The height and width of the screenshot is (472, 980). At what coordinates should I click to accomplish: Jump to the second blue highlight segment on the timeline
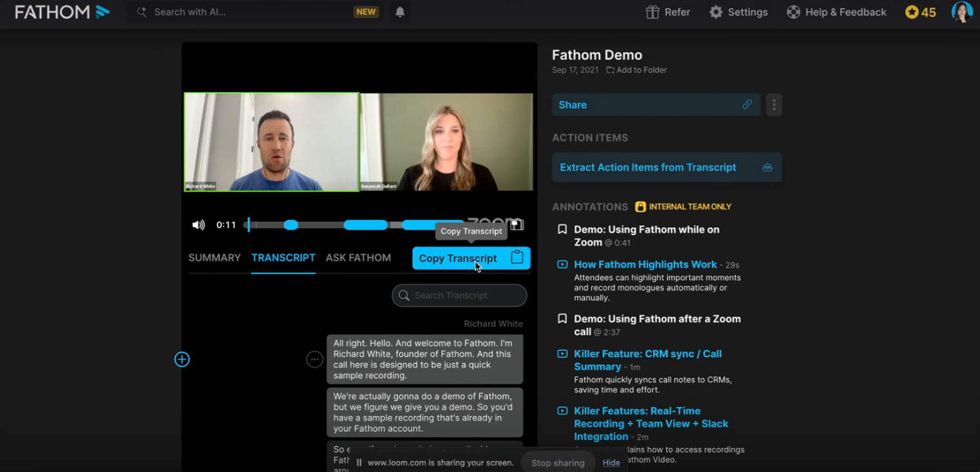365,225
